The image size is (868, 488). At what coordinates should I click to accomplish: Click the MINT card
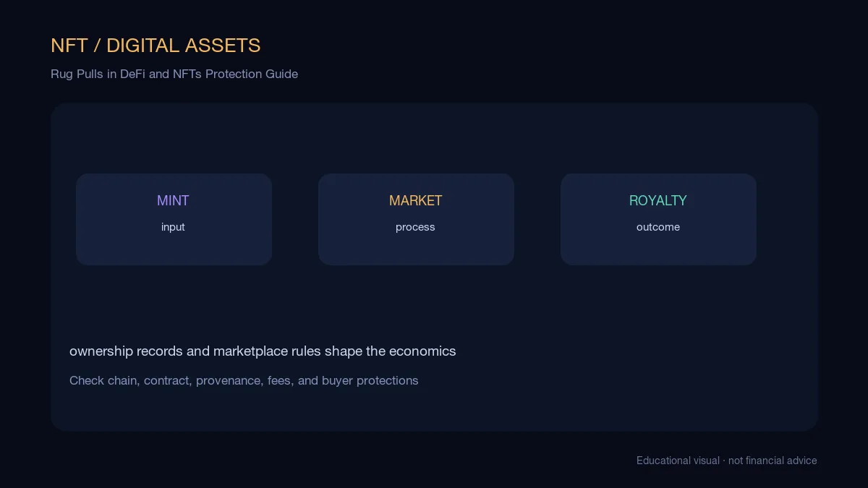coord(174,219)
